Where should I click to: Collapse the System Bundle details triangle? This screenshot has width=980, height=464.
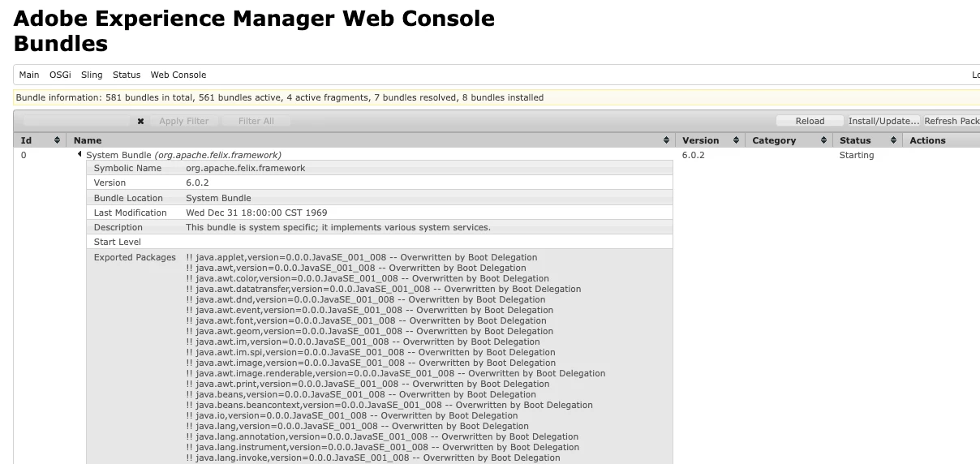pos(80,154)
